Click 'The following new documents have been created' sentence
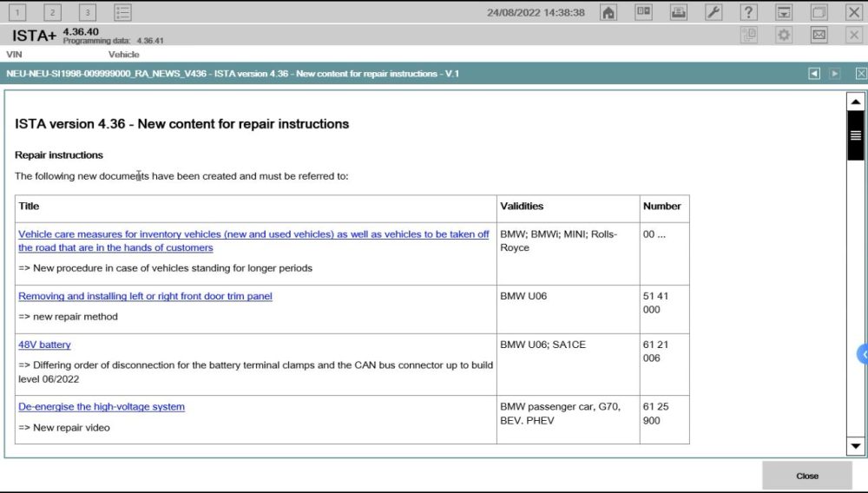 click(x=181, y=176)
